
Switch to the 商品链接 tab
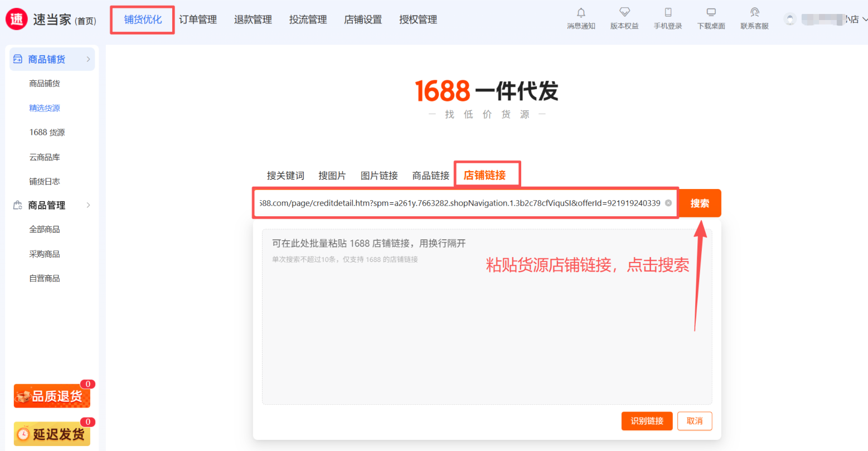tap(430, 176)
